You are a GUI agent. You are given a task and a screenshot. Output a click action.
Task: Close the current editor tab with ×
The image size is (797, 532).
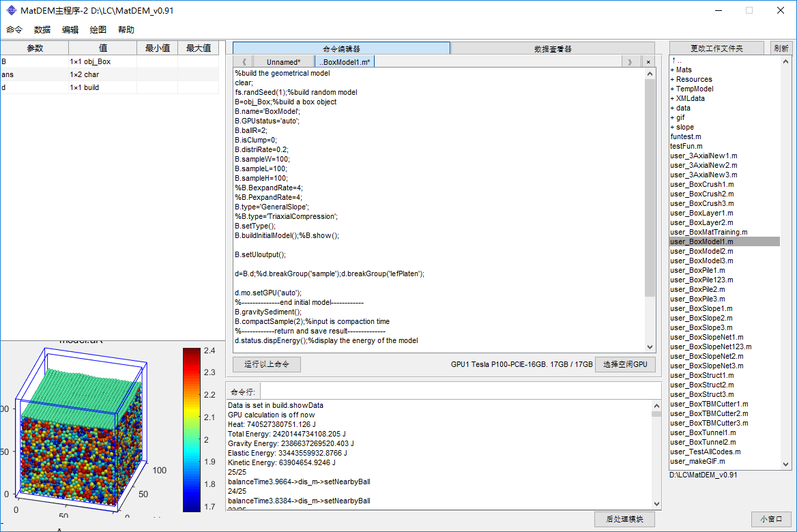[x=648, y=62]
